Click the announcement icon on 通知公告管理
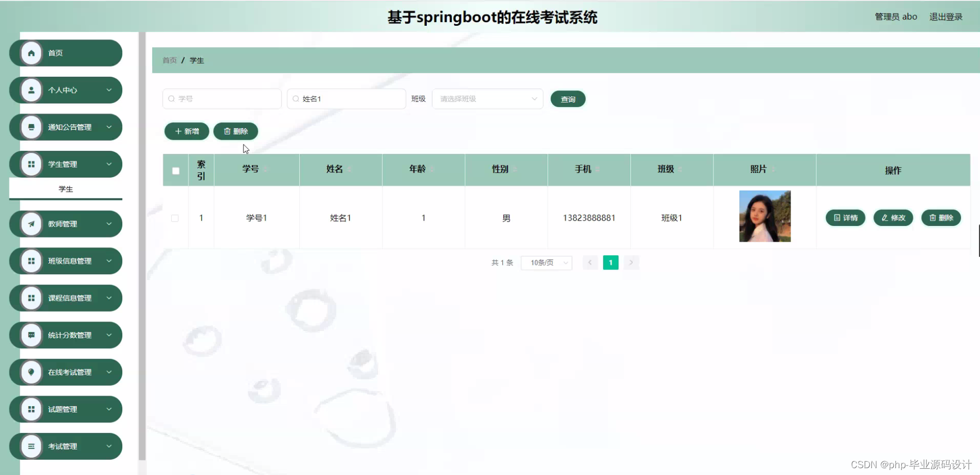980x475 pixels. (x=31, y=127)
